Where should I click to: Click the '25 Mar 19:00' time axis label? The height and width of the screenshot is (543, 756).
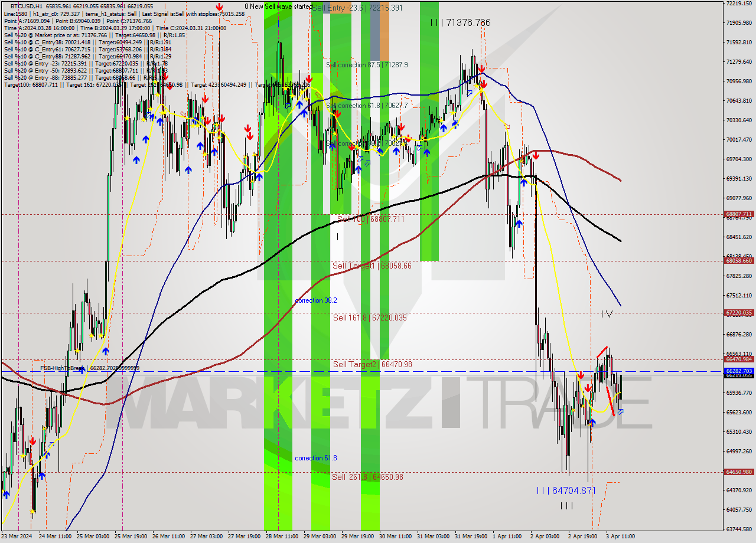tap(131, 537)
